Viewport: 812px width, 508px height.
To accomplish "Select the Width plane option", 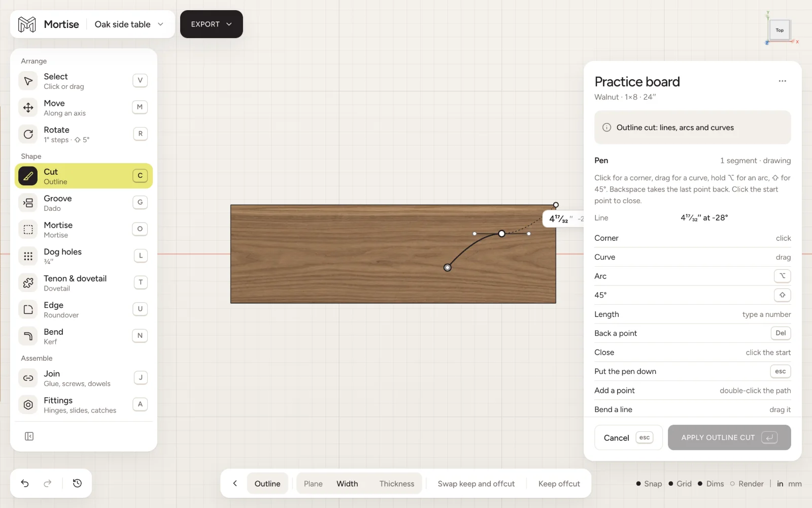I will pos(347,484).
